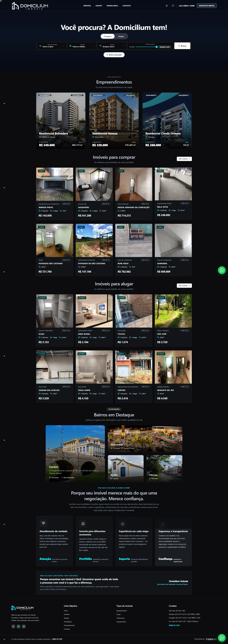Open EQUIPE menu item
The width and height of the screenshot is (228, 644).
point(99,6)
